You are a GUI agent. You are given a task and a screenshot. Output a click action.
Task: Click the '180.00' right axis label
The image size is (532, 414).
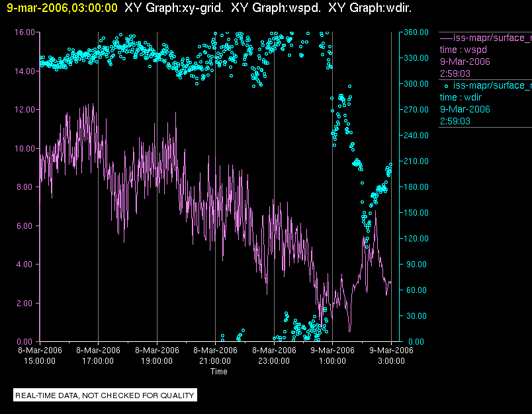416,186
